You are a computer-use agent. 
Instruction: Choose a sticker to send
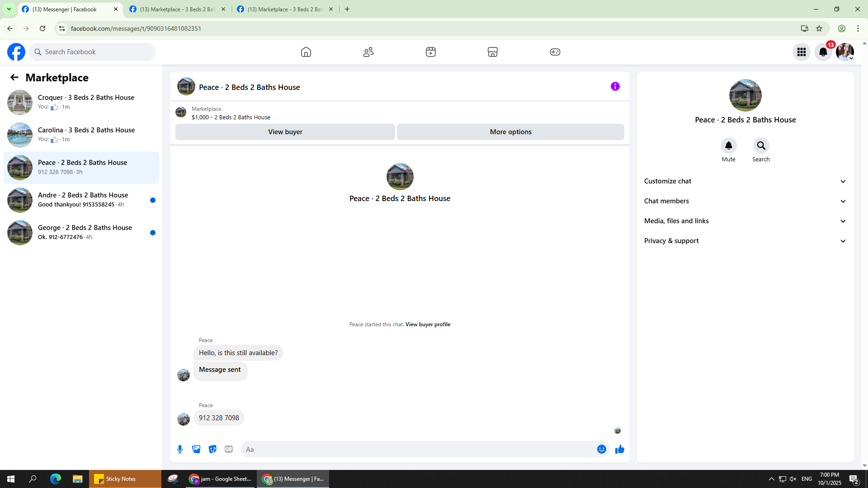click(x=212, y=449)
